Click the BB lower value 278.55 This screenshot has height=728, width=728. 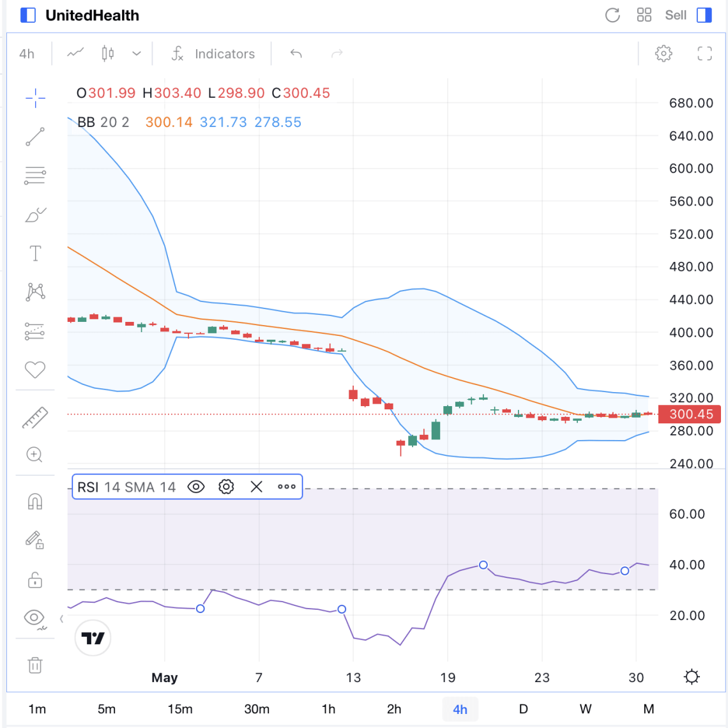pos(278,122)
